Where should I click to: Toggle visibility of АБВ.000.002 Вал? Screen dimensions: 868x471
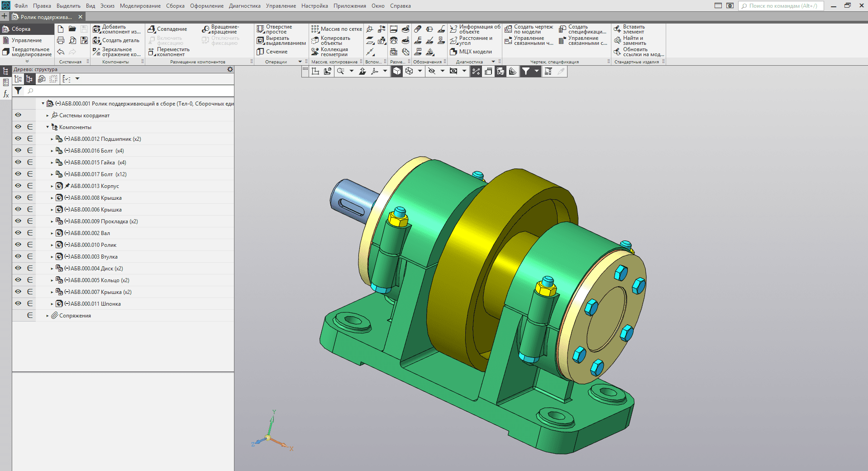coord(18,233)
